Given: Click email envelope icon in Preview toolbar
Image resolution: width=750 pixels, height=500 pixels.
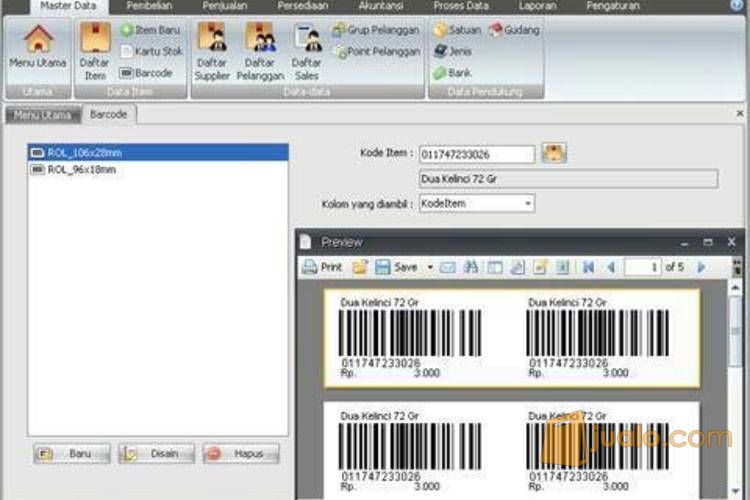Looking at the screenshot, I should pos(448,267).
